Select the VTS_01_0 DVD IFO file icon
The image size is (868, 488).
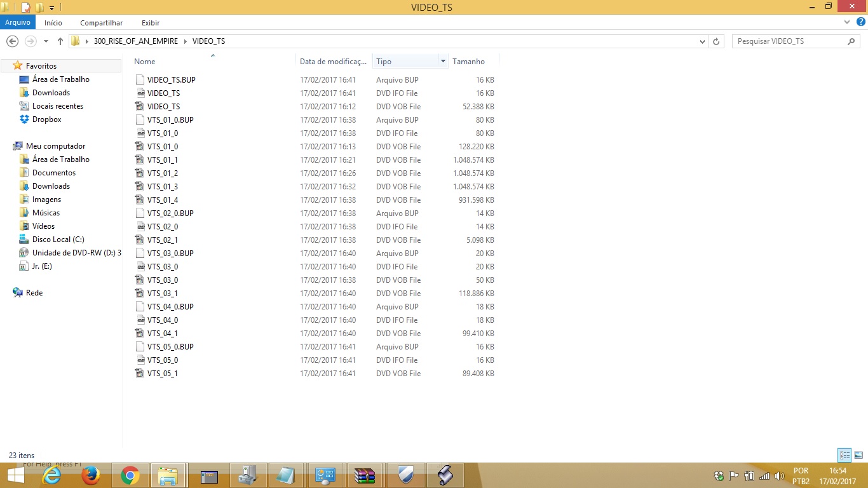click(x=140, y=133)
